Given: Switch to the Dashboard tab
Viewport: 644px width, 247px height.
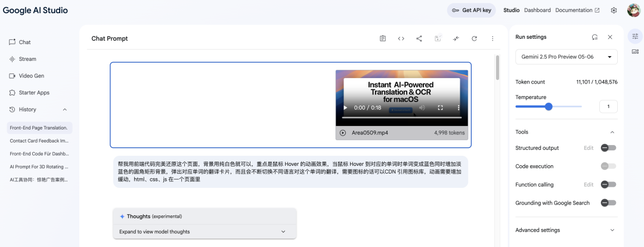Looking at the screenshot, I should pos(537,10).
